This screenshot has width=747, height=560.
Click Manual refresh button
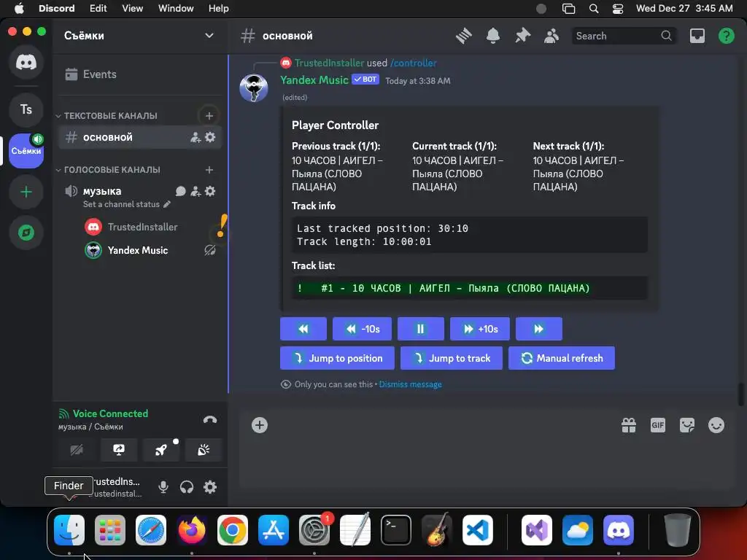pos(562,358)
